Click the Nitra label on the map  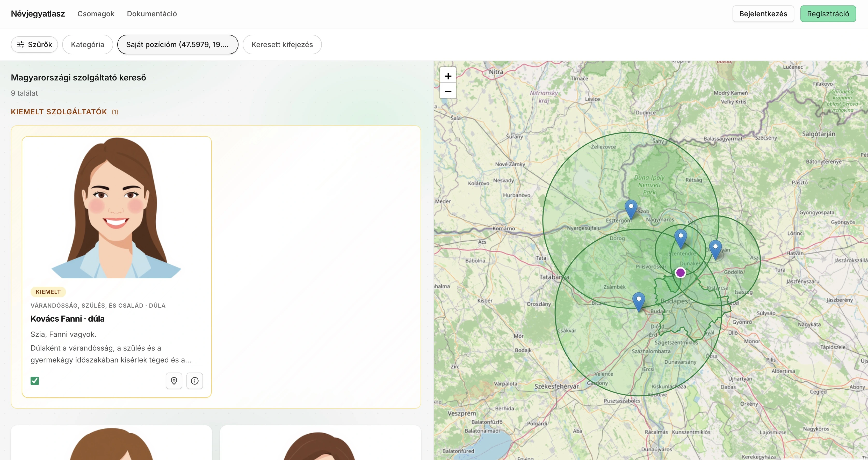pos(496,72)
